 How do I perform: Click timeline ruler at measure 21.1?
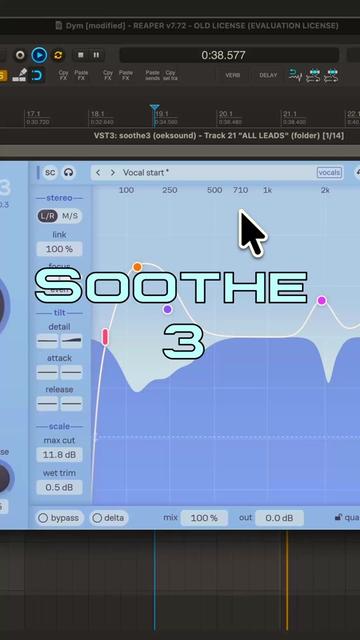click(x=290, y=114)
